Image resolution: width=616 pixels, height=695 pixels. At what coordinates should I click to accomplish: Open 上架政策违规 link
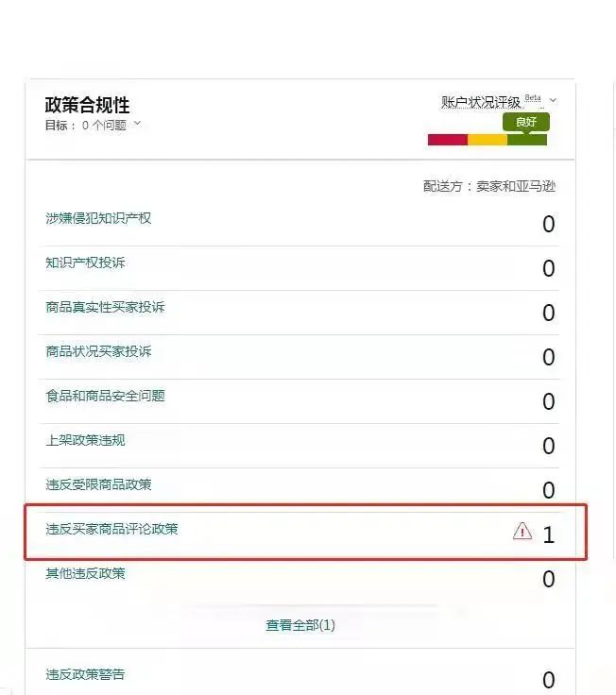85,440
